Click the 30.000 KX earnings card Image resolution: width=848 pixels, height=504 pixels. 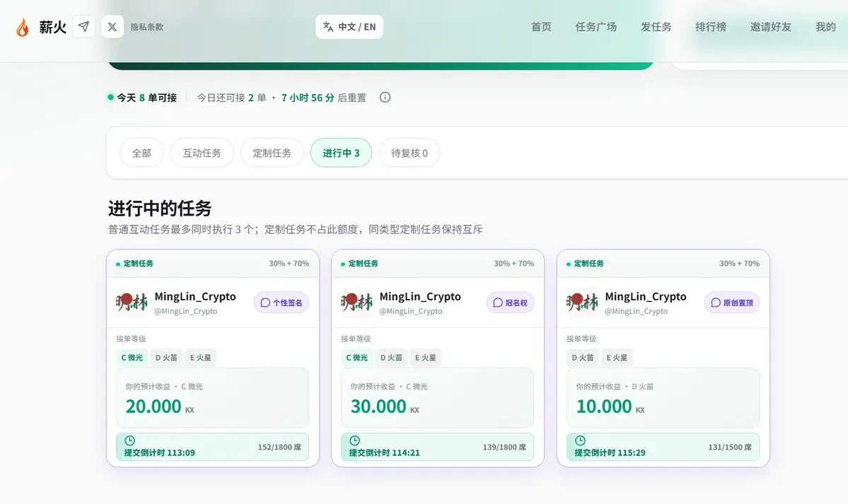coord(438,397)
